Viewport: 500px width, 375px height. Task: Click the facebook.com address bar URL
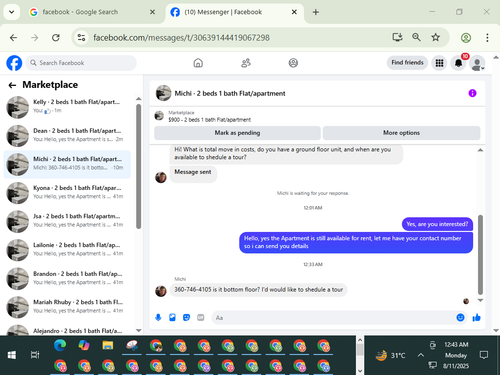181,38
